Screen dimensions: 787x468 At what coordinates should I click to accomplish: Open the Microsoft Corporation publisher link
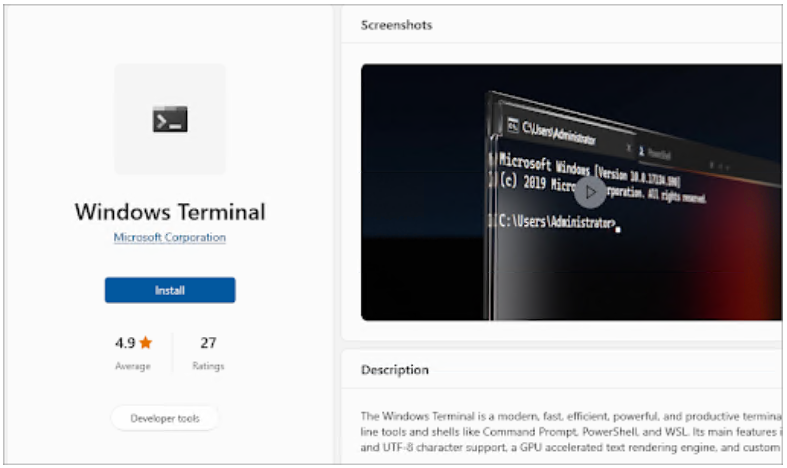pyautogui.click(x=170, y=238)
